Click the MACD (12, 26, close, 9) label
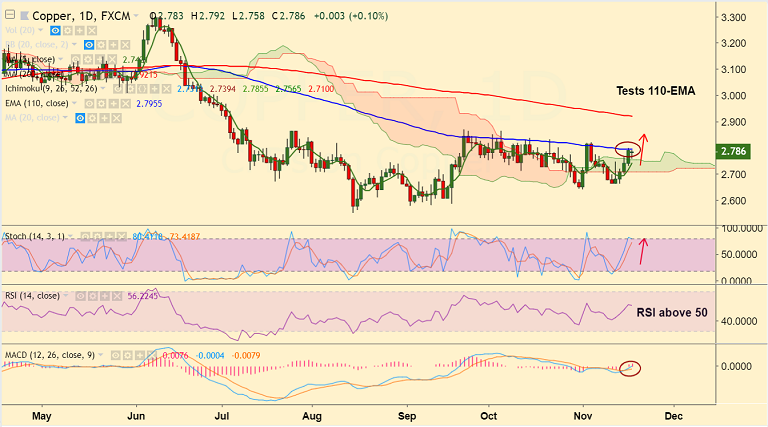Screen dimensions: 768x427 pyautogui.click(x=50, y=355)
